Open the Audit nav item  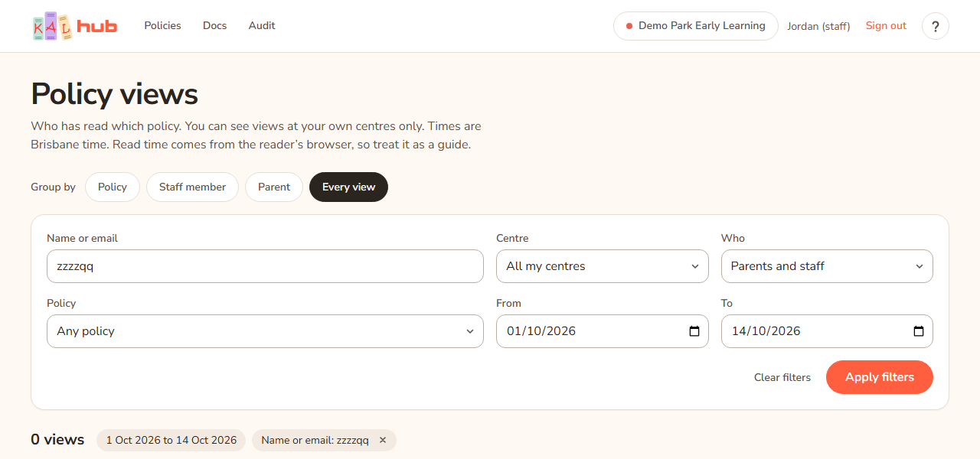coord(262,26)
